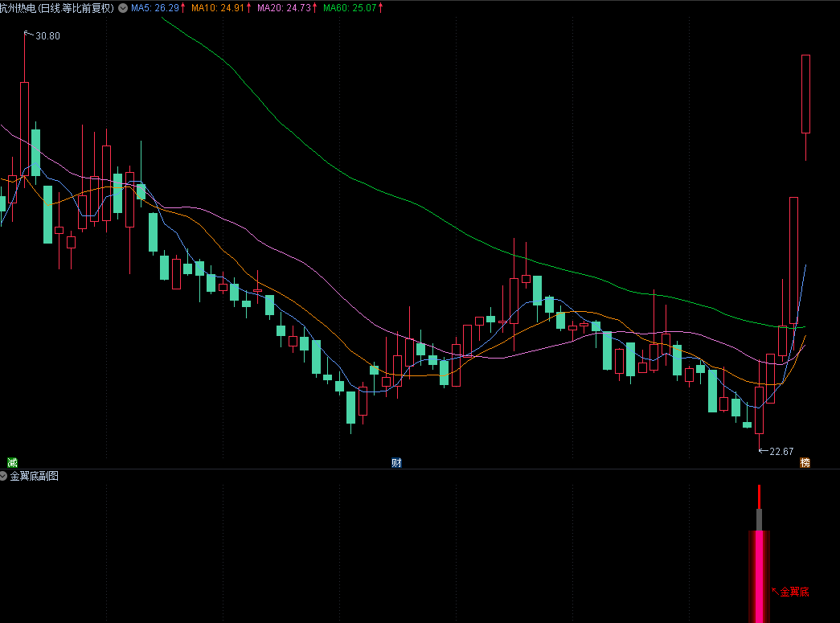840x623 pixels.
Task: Click the latest tall red candlestick
Action: (805, 93)
